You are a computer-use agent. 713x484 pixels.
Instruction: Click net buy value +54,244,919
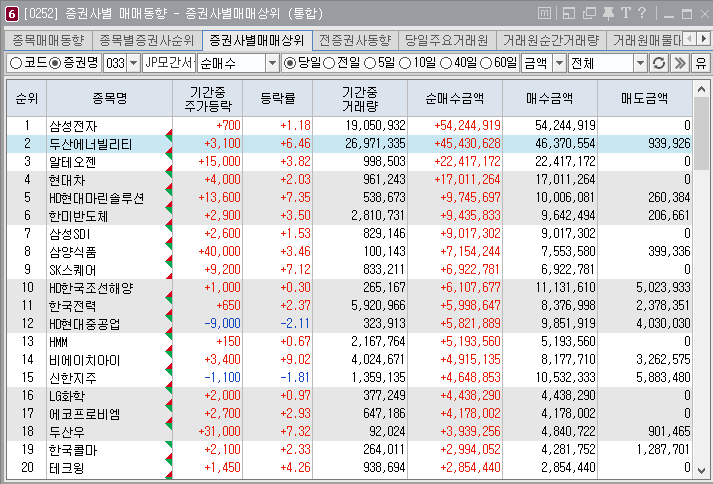click(x=467, y=125)
